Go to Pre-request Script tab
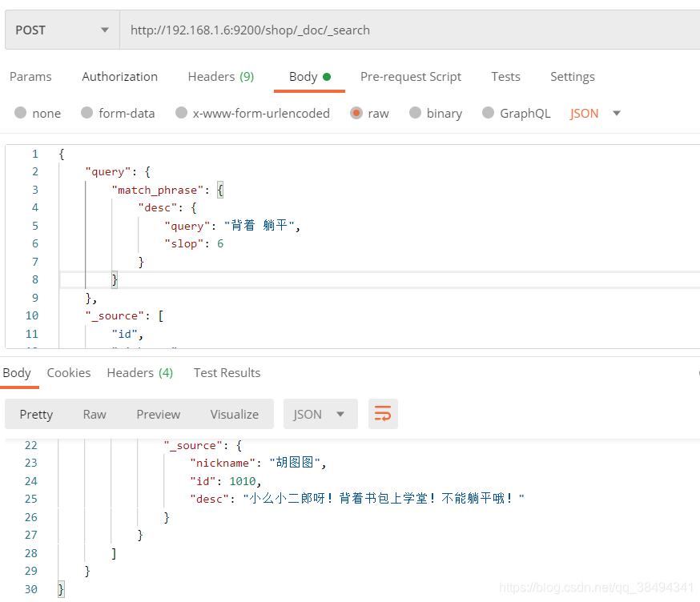The image size is (700, 602). pos(410,77)
